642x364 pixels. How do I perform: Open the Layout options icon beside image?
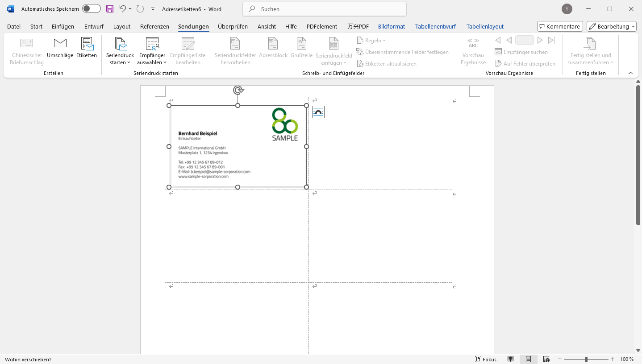coord(318,112)
